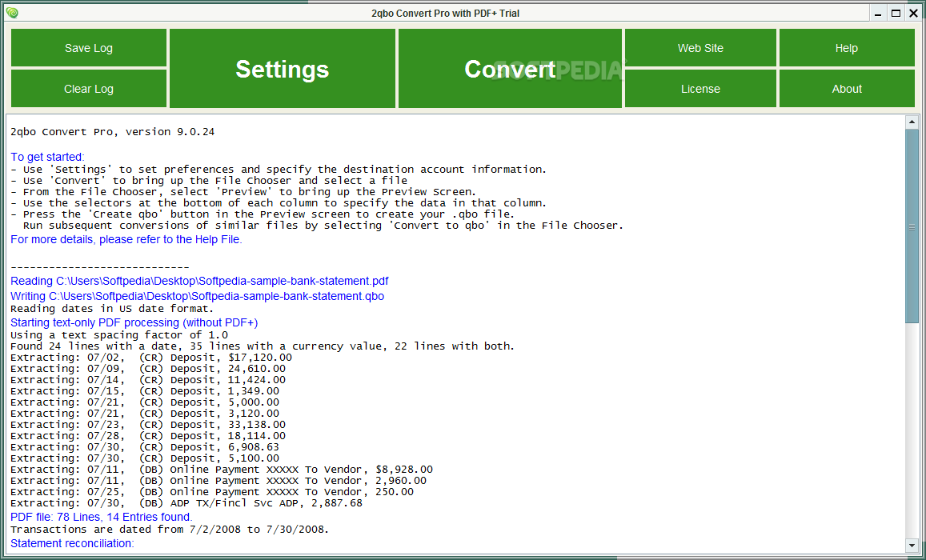
Task: Open the Web Site link button
Action: point(700,48)
